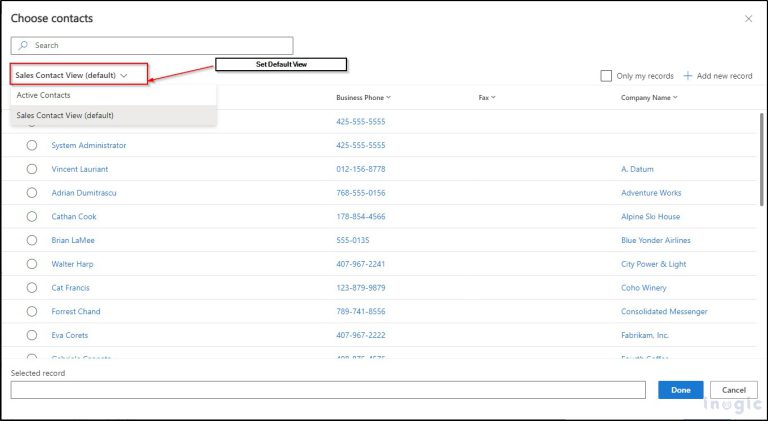Open the Blue Yonder Airlines company link
Image resolution: width=768 pixels, height=421 pixels.
[x=656, y=240]
